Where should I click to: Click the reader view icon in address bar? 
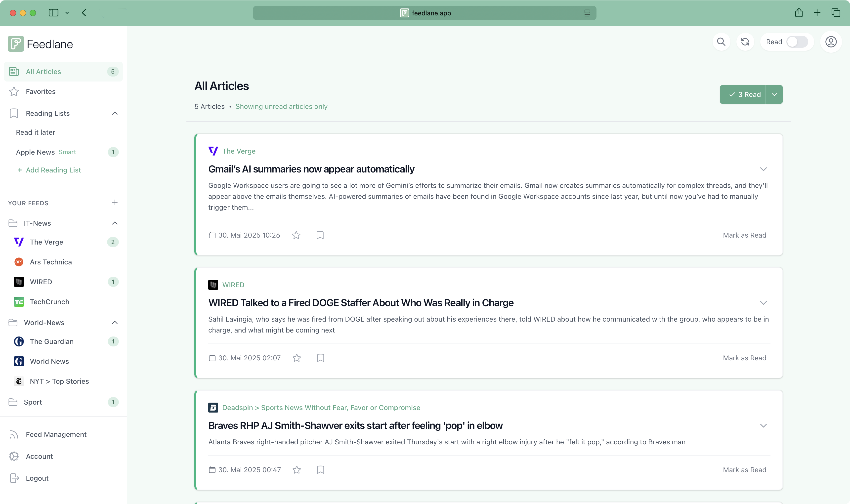pos(587,13)
